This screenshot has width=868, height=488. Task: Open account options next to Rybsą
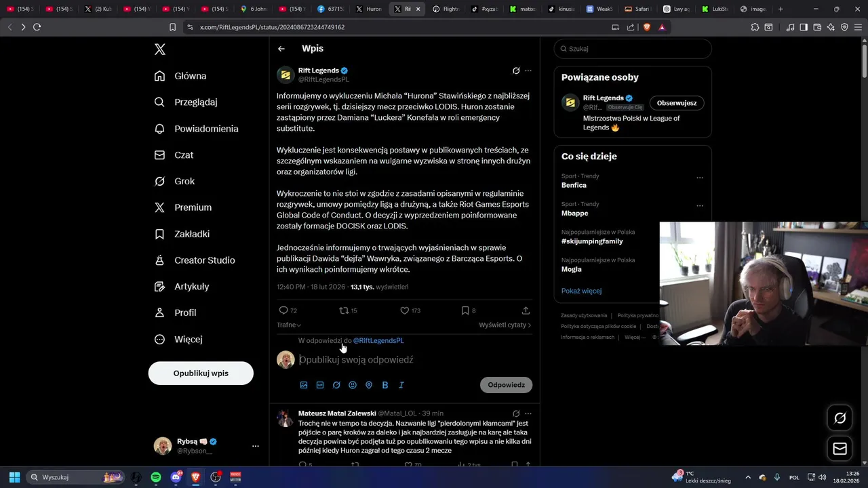tap(256, 446)
